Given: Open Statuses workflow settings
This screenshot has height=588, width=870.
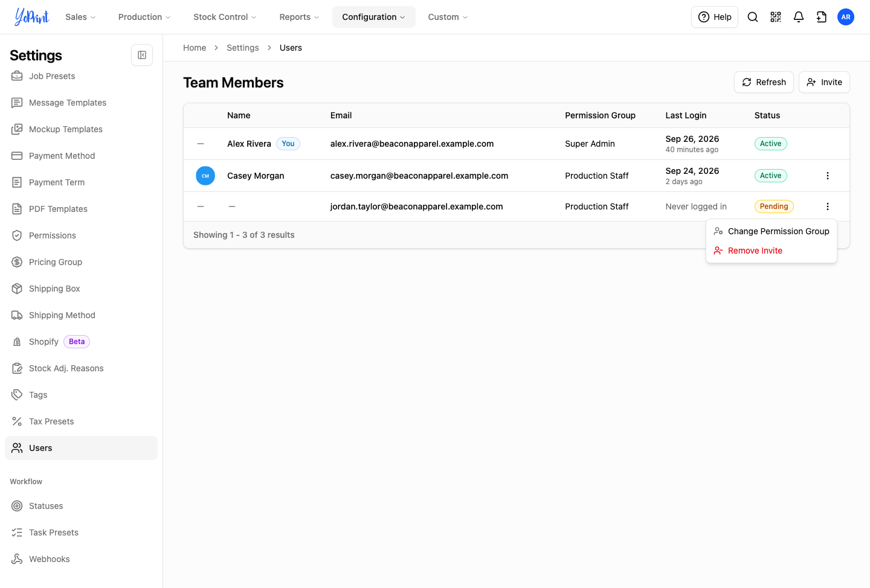Looking at the screenshot, I should click(81, 506).
